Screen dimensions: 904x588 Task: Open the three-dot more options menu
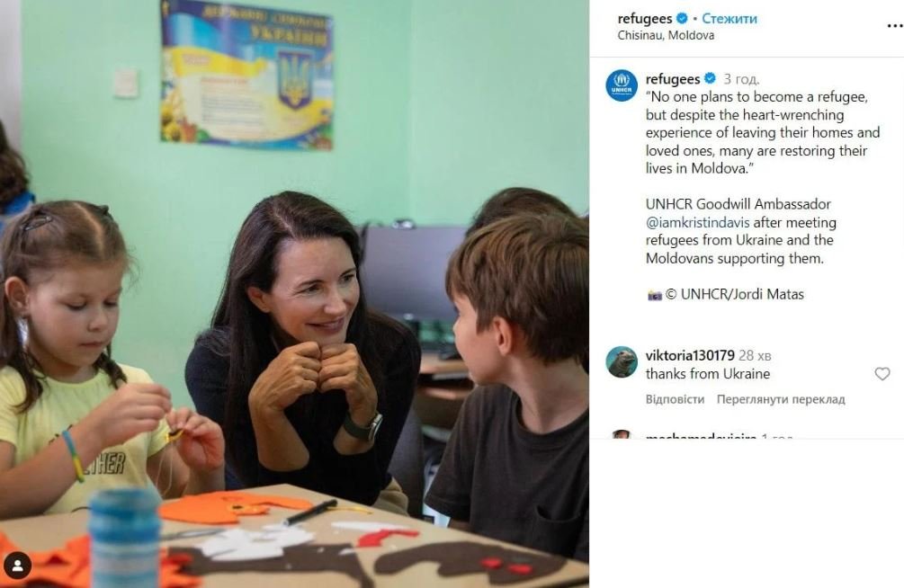[894, 26]
